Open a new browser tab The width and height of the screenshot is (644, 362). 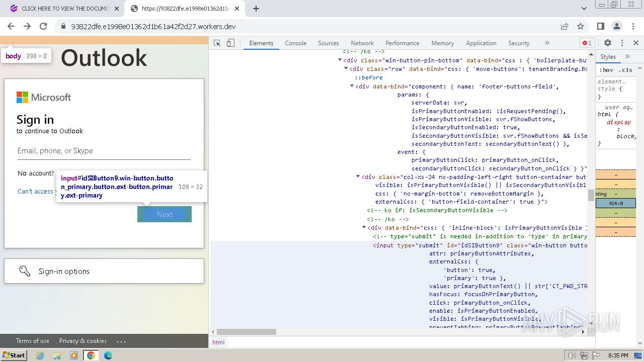[x=256, y=9]
